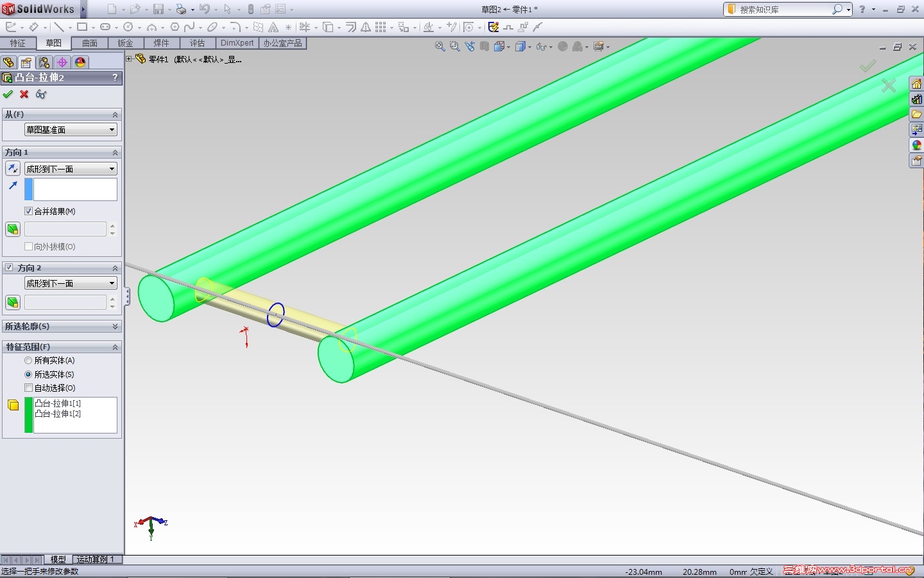Click the Save icon in the top toolbar

tap(158, 9)
